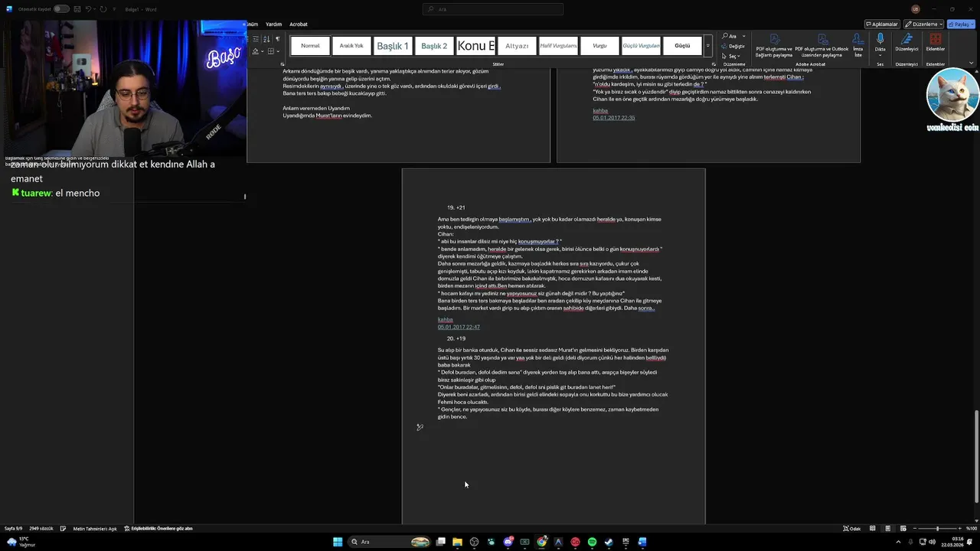This screenshot has width=980, height=551.
Task: Click the Shading paint bucket icon
Action: (256, 51)
